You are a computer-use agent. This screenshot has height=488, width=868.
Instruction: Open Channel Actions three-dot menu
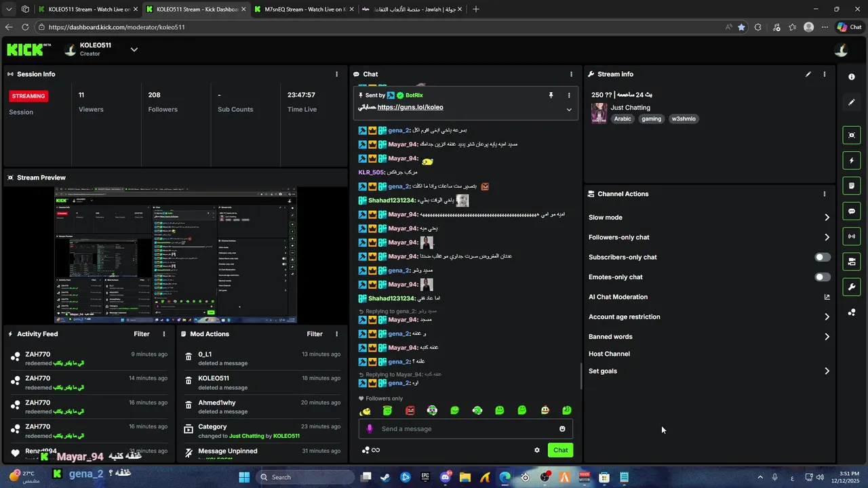(825, 194)
